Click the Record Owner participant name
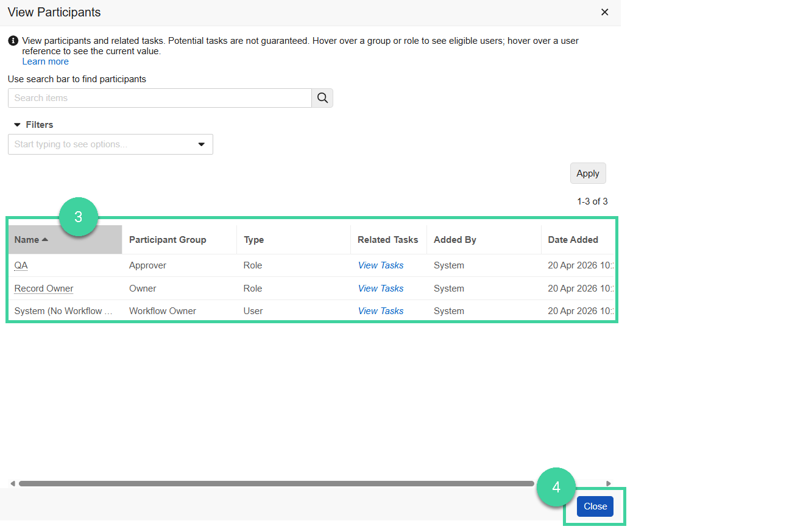Image resolution: width=792 pixels, height=532 pixels. pos(44,289)
